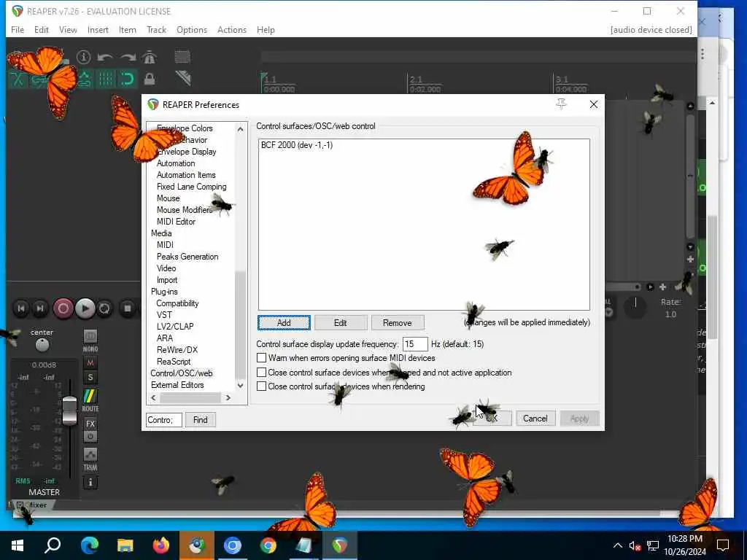Enable Warn when errors opening surface MIDI devices
This screenshot has width=747, height=560.
click(262, 358)
